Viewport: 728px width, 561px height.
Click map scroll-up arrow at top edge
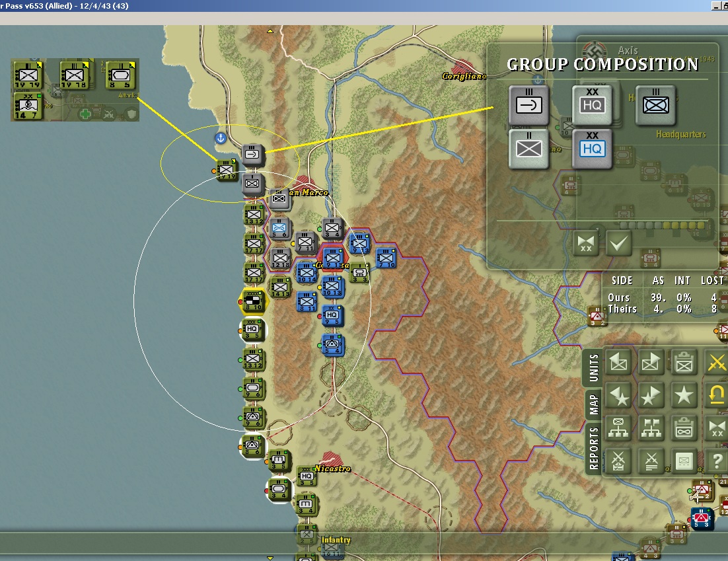click(270, 31)
